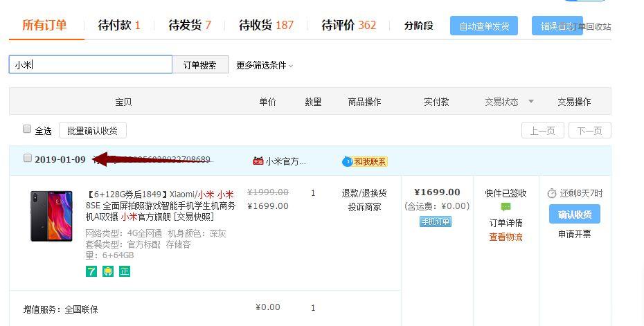
Task: Click the 错误日志 blue button
Action: pos(557,26)
